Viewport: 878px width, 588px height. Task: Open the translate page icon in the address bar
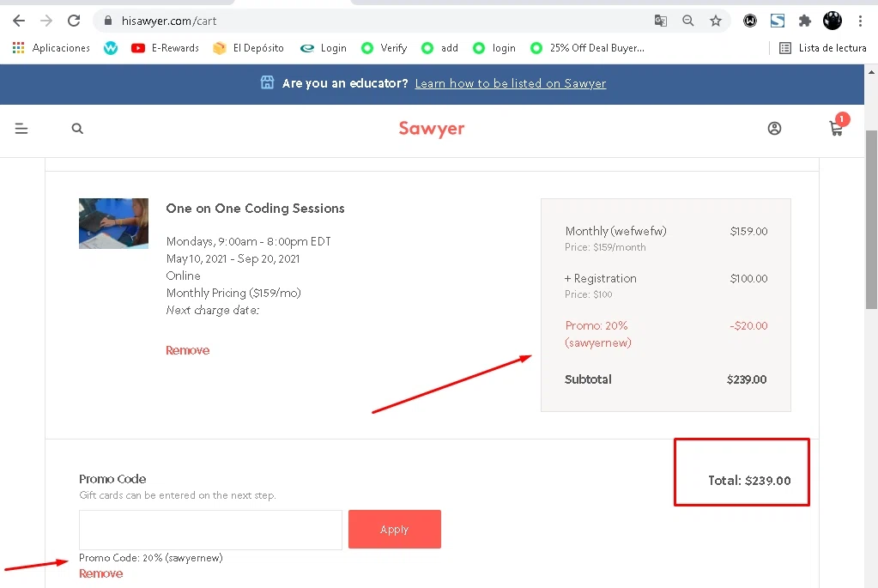click(x=661, y=21)
